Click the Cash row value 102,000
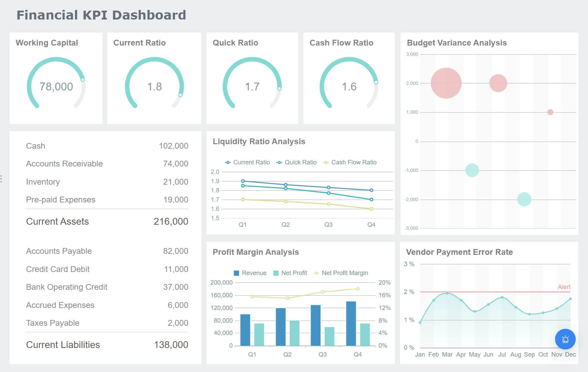Screen dimensions: 588x372 pos(174,146)
